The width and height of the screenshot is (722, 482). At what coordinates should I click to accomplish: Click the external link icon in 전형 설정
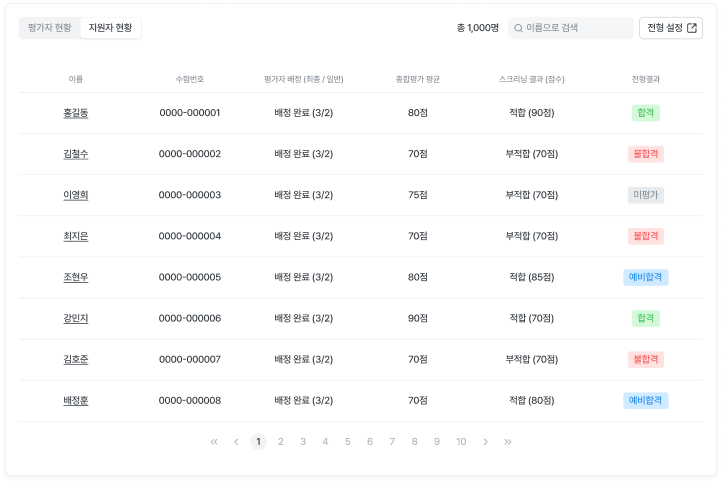691,28
